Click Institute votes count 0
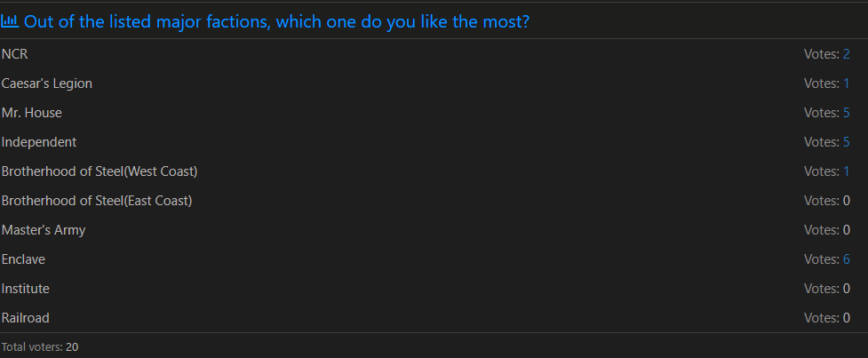Screen dimensions: 868x358 click(846, 289)
